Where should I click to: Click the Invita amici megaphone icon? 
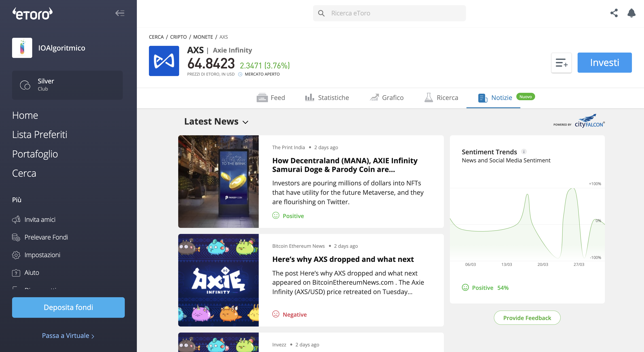[x=16, y=220]
